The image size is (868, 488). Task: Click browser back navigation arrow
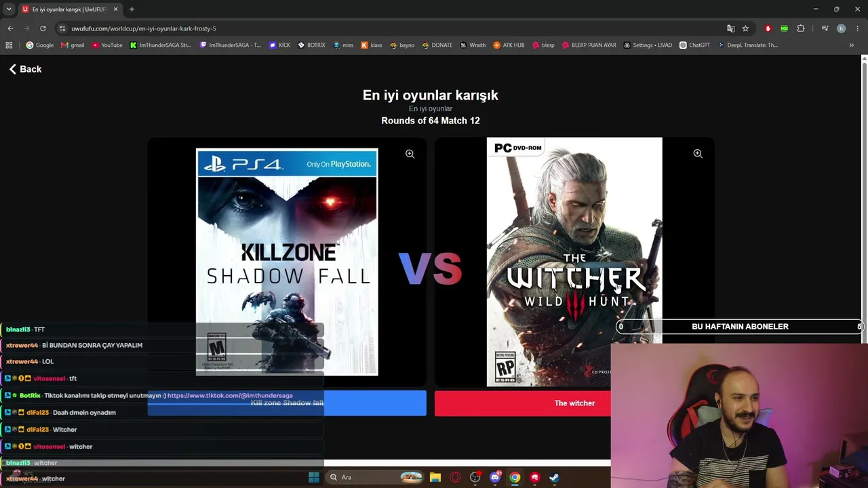(x=10, y=28)
